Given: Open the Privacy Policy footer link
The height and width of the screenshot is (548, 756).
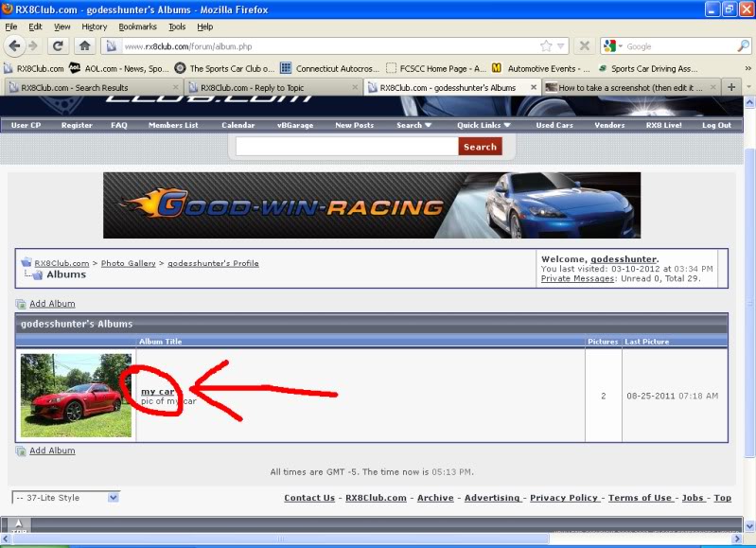Looking at the screenshot, I should 564,497.
